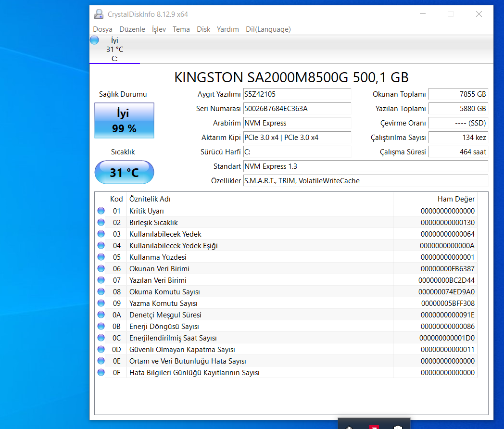Screen dimensions: 504x429
Task: Click status orb of Birleşik Sıcaklık row
Action: 101,222
